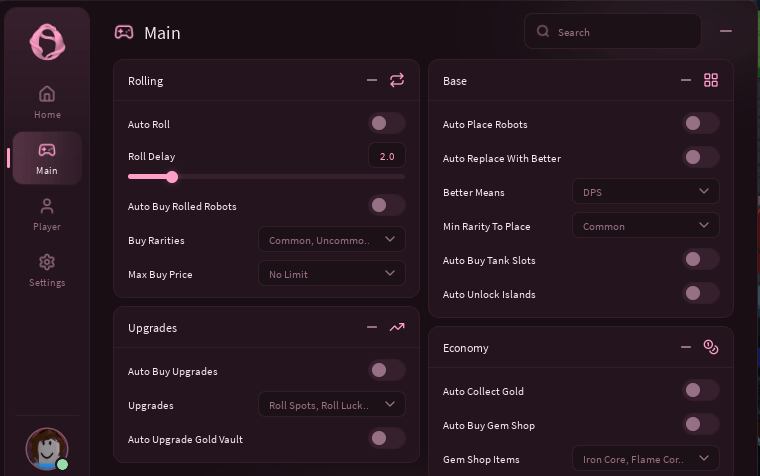Enable the Auto Roll toggle
760x476 pixels.
point(387,123)
